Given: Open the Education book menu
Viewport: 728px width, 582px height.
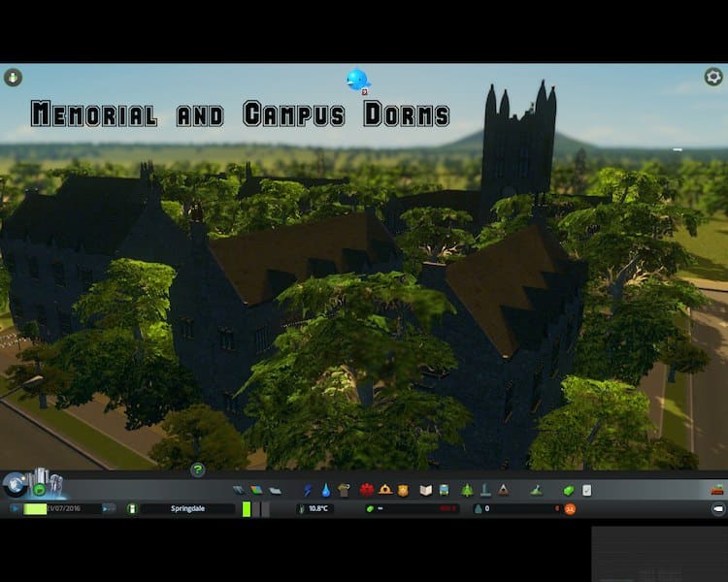Looking at the screenshot, I should (x=425, y=491).
